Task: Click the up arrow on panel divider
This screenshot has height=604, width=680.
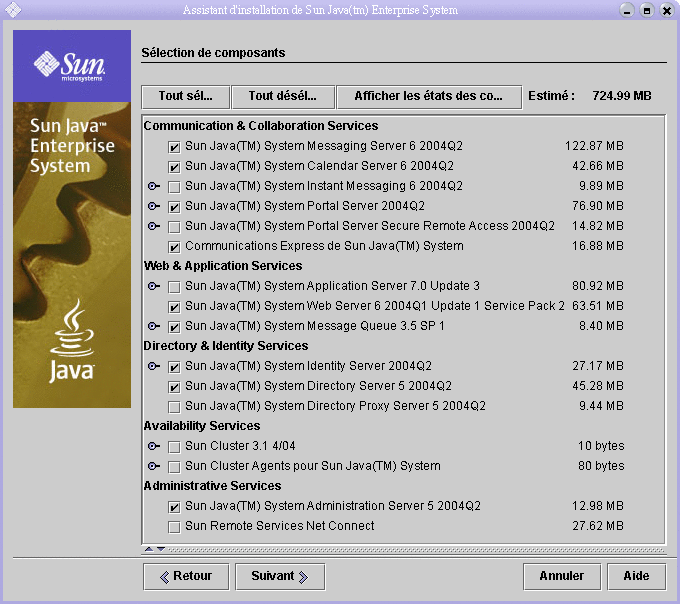Action: click(149, 549)
